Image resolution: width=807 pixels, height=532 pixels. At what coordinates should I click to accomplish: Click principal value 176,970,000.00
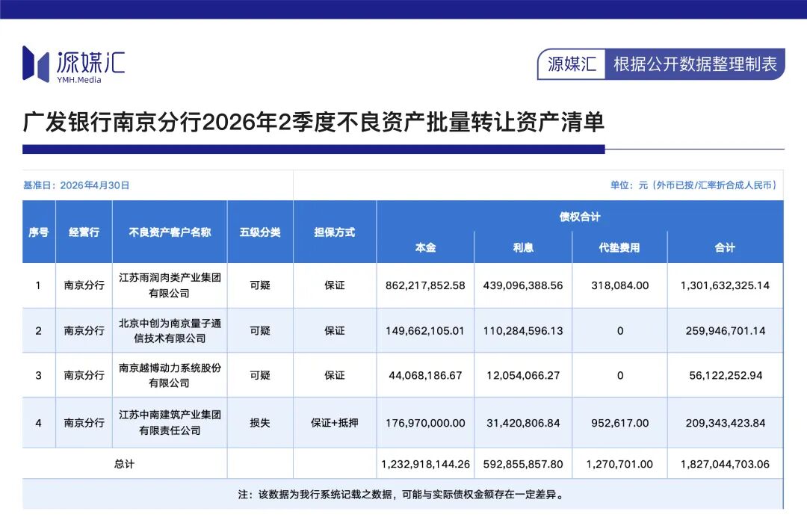[425, 423]
